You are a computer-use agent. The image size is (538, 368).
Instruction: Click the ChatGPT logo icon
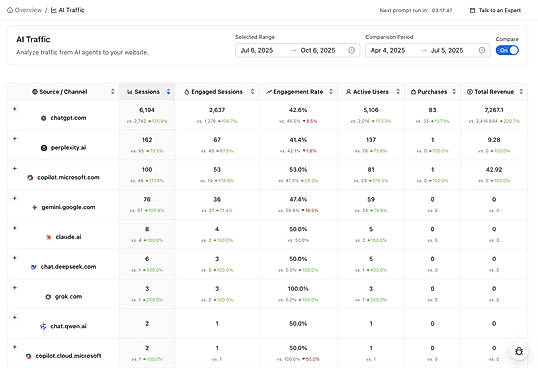pyautogui.click(x=44, y=118)
